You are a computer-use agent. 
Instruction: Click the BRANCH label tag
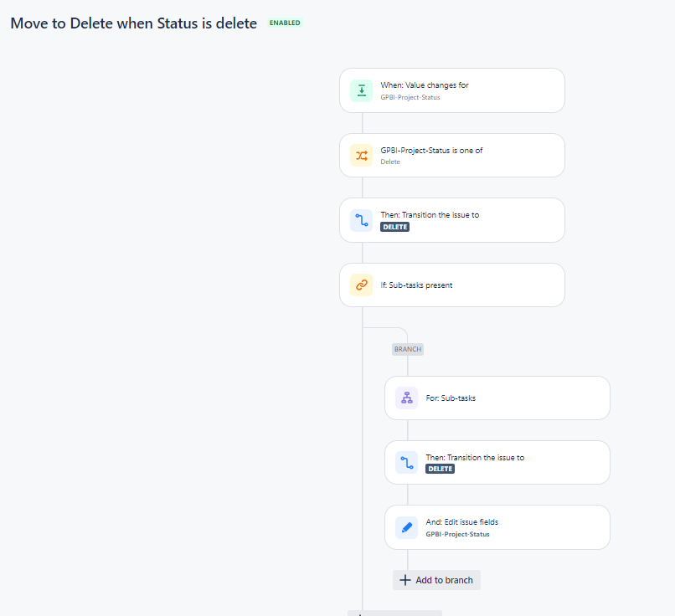pos(408,349)
